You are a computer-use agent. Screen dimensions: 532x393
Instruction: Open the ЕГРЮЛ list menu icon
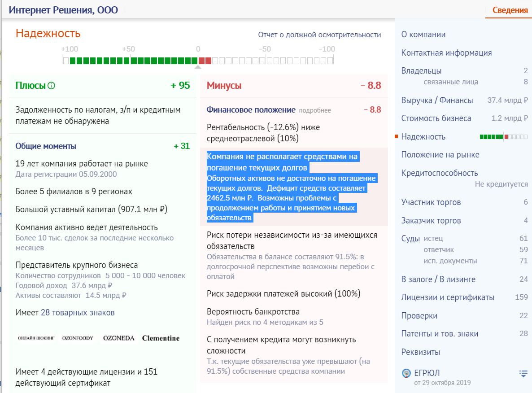[x=523, y=373]
